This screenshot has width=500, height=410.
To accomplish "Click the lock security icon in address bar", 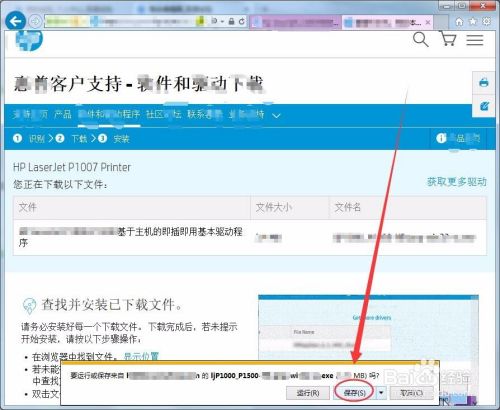I will tap(231, 22).
